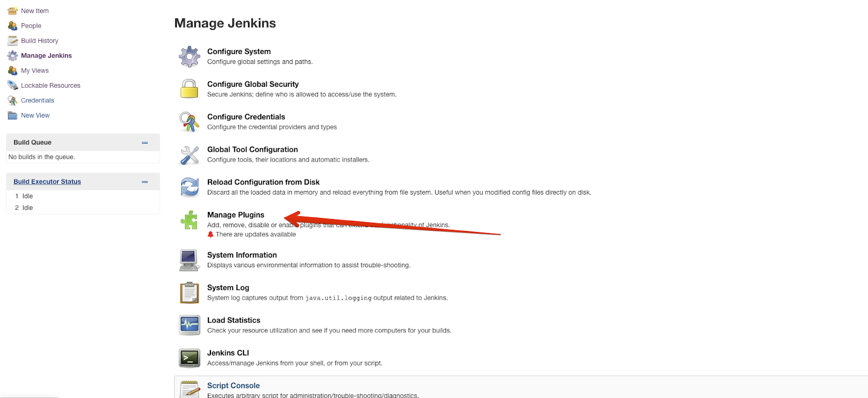
Task: Open New Item from the sidebar
Action: (35, 11)
